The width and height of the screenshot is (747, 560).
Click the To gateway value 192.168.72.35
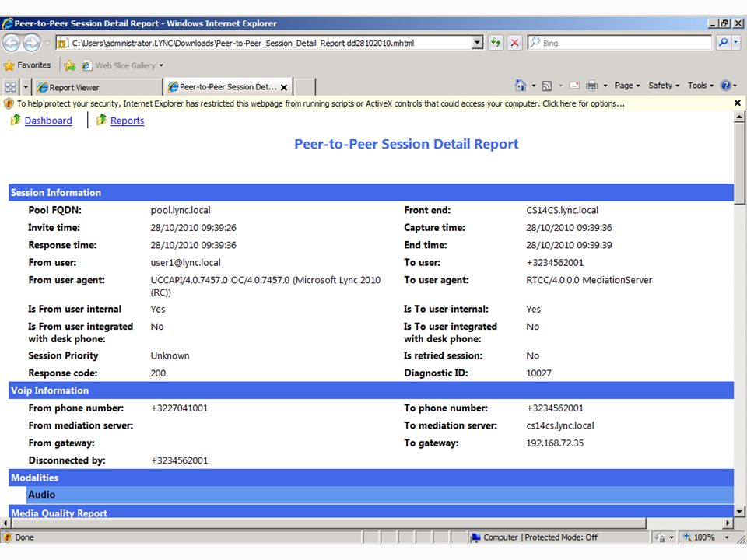555,443
